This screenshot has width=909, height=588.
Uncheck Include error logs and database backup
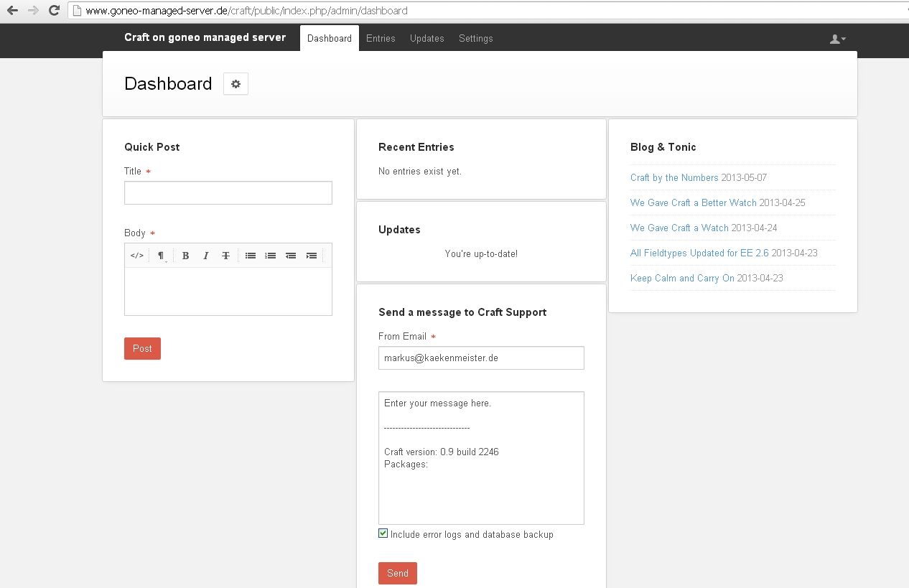tap(383, 533)
